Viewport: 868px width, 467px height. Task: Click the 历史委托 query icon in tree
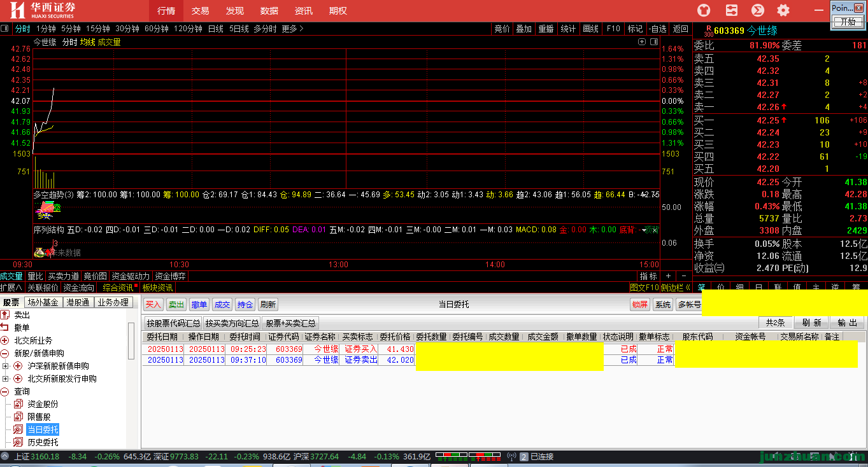coord(18,442)
